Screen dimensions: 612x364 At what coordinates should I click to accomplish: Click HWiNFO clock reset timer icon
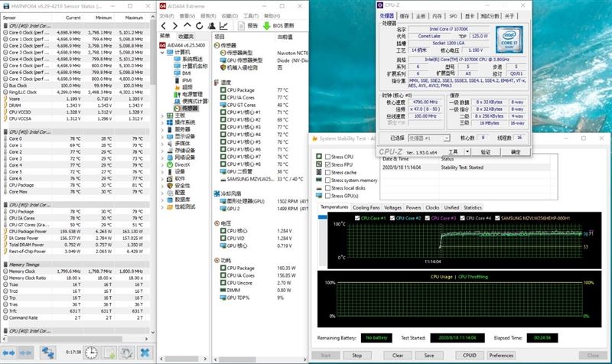(91, 353)
